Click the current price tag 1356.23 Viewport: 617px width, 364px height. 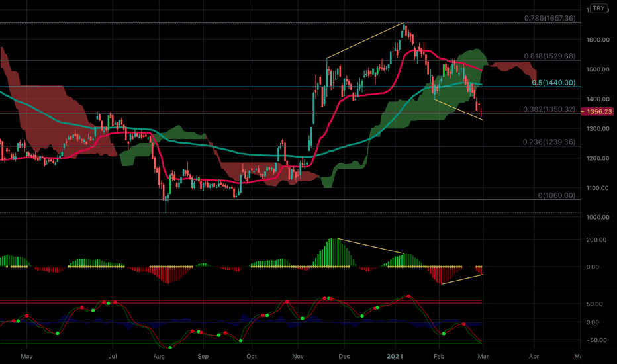click(x=597, y=112)
